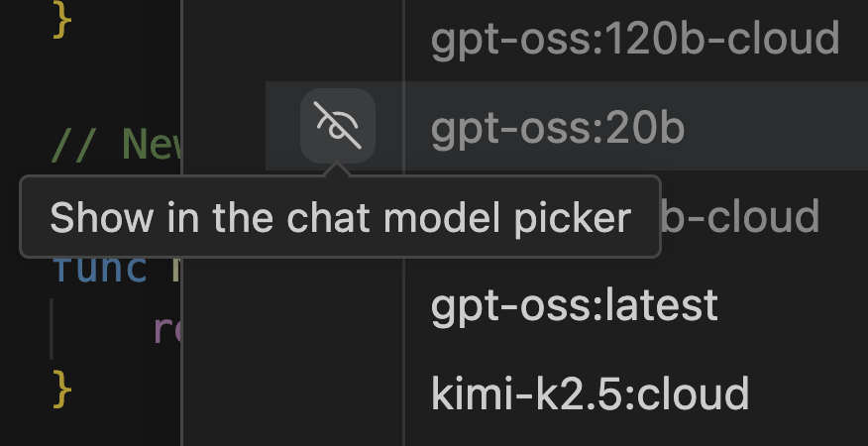Image resolution: width=868 pixels, height=446 pixels.
Task: Click the visibility column beside gpt-oss:latest
Action: (338, 305)
